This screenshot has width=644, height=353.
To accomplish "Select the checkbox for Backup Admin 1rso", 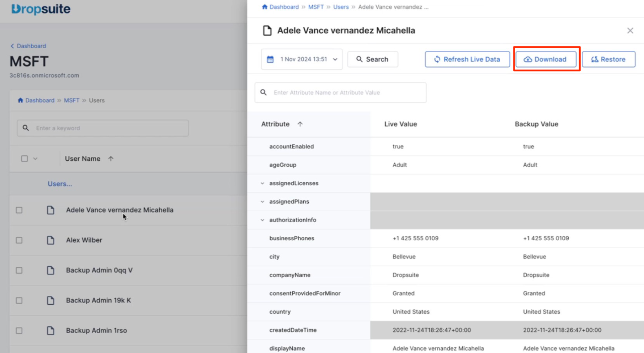I will coord(19,330).
